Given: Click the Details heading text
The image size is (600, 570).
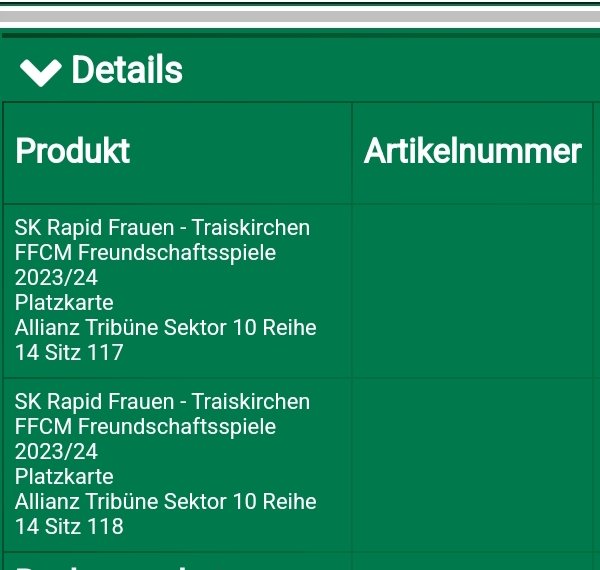Looking at the screenshot, I should coord(127,70).
